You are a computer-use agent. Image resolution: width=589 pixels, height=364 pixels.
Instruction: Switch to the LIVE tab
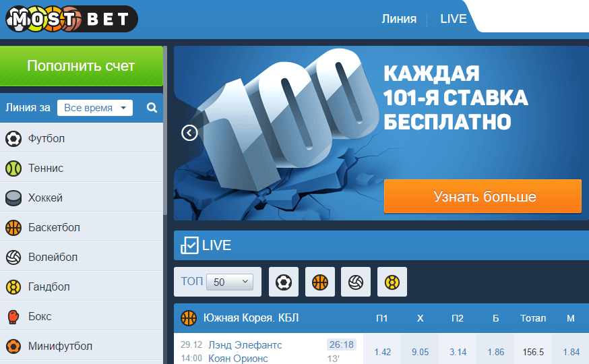pos(454,19)
